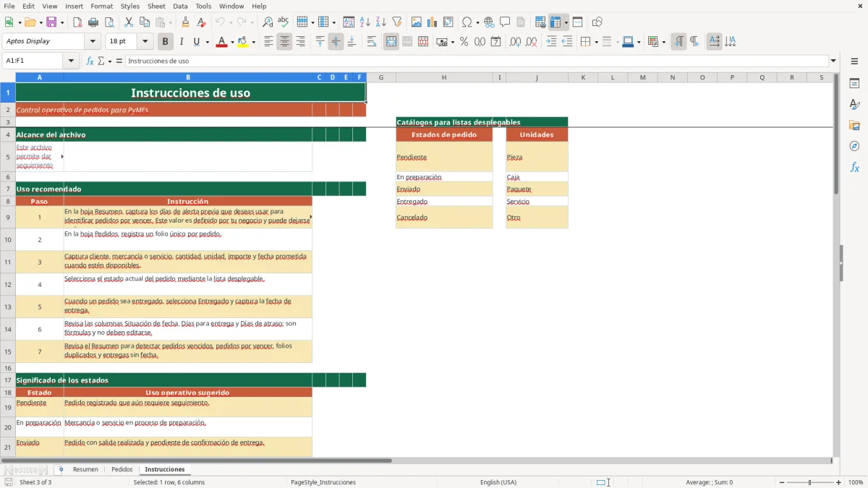The width and height of the screenshot is (868, 488).
Task: Toggle Underline formatting
Action: (196, 42)
